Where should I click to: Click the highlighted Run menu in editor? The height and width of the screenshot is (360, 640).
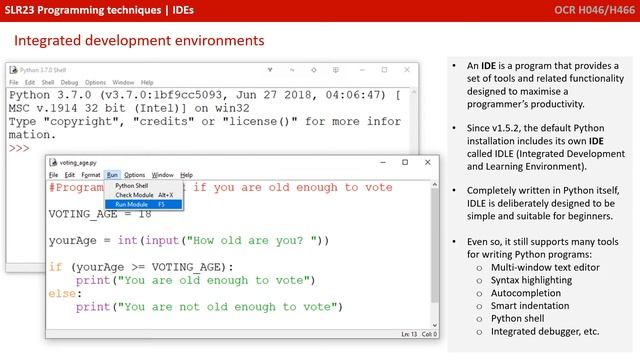pos(112,175)
